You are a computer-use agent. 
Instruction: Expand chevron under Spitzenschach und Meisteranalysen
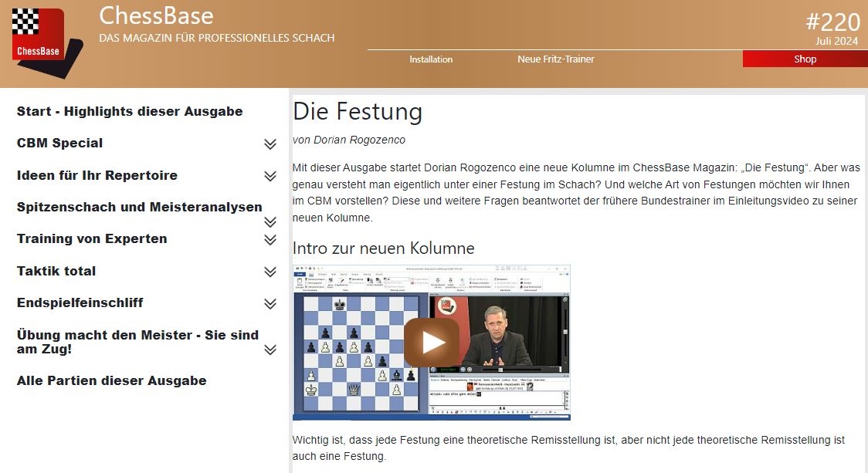click(x=270, y=222)
